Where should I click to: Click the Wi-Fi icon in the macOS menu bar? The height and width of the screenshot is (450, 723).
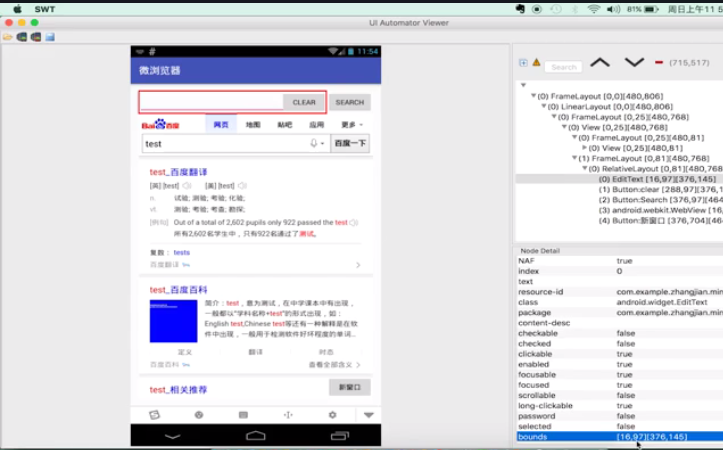pos(593,9)
